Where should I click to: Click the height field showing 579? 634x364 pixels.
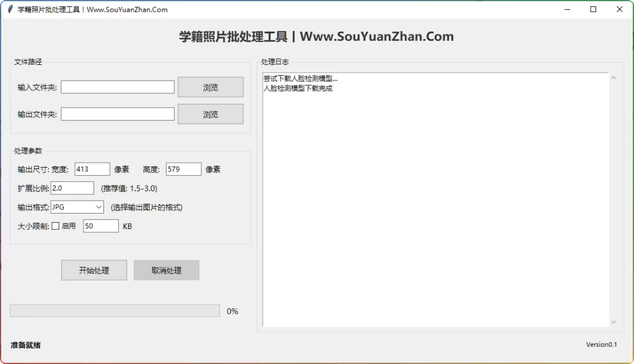click(x=184, y=168)
